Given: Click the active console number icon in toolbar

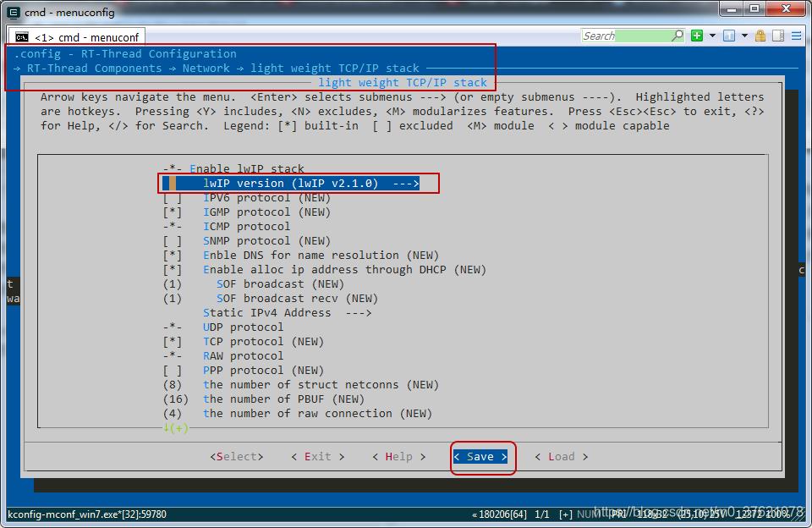Looking at the screenshot, I should pyautogui.click(x=728, y=36).
